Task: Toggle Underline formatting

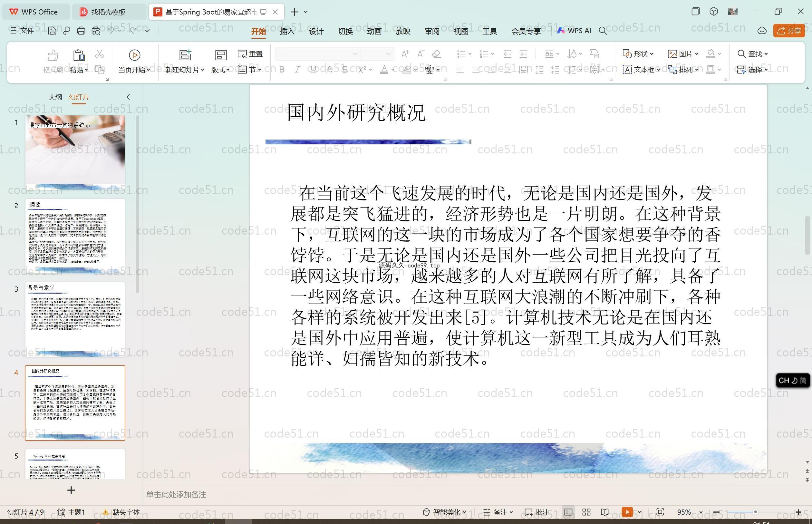Action: point(313,70)
